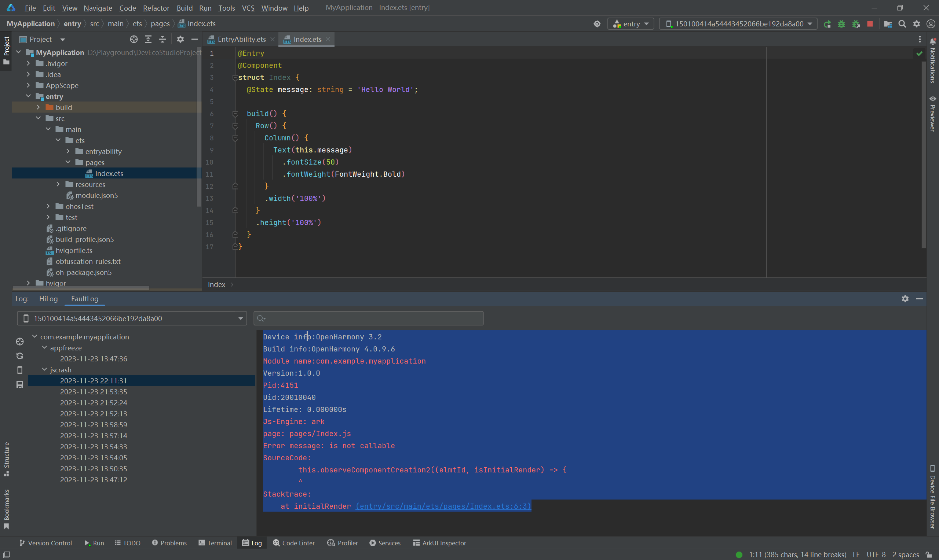Click the Collapse All icon in Project panel
Screen dimensions: 939x560
click(x=162, y=39)
